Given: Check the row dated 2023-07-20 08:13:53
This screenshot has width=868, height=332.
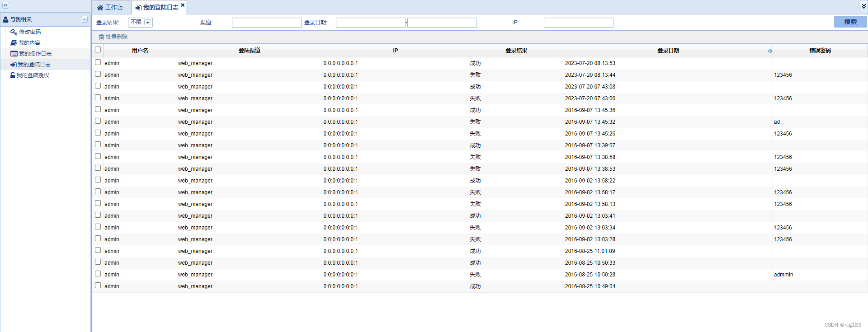Looking at the screenshot, I should pyautogui.click(x=98, y=62).
